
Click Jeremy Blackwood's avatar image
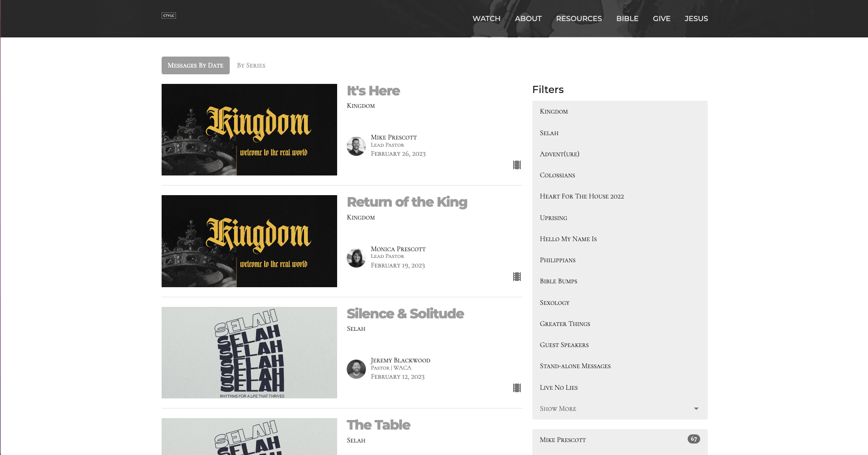click(x=356, y=369)
